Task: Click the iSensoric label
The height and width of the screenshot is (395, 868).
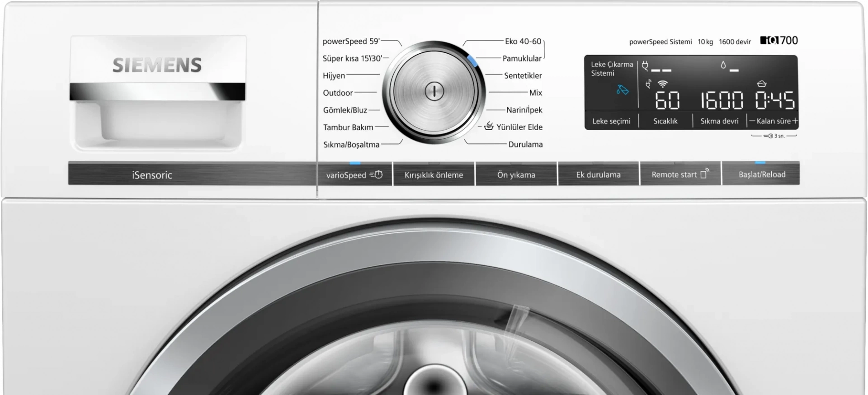Action: [x=152, y=175]
